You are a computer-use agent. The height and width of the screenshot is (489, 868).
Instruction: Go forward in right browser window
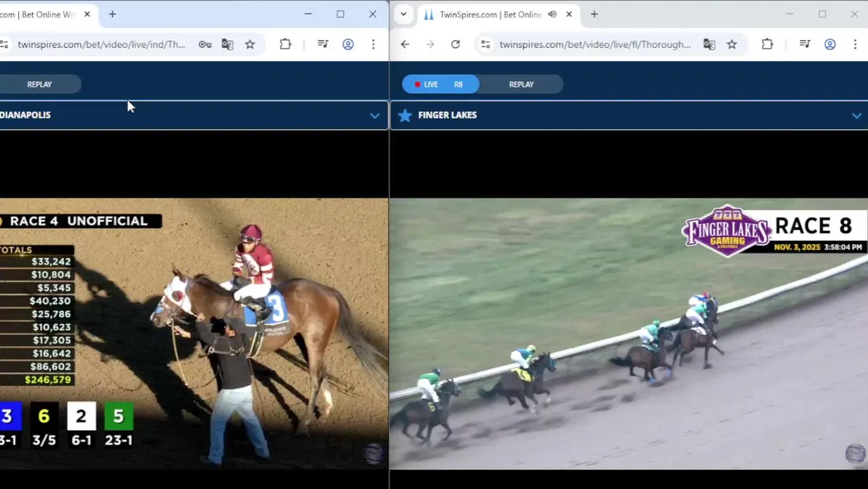pyautogui.click(x=430, y=44)
